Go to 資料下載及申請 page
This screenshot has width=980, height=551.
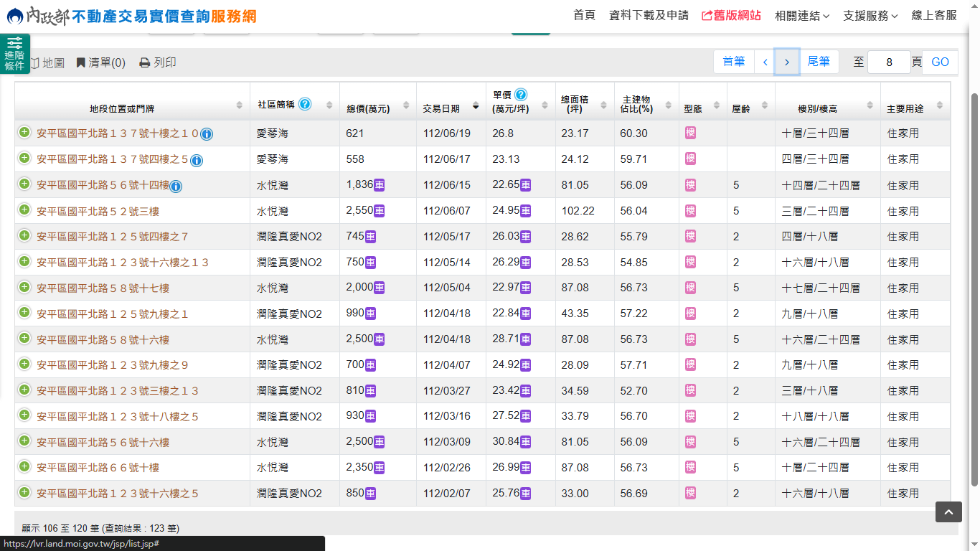coord(649,16)
